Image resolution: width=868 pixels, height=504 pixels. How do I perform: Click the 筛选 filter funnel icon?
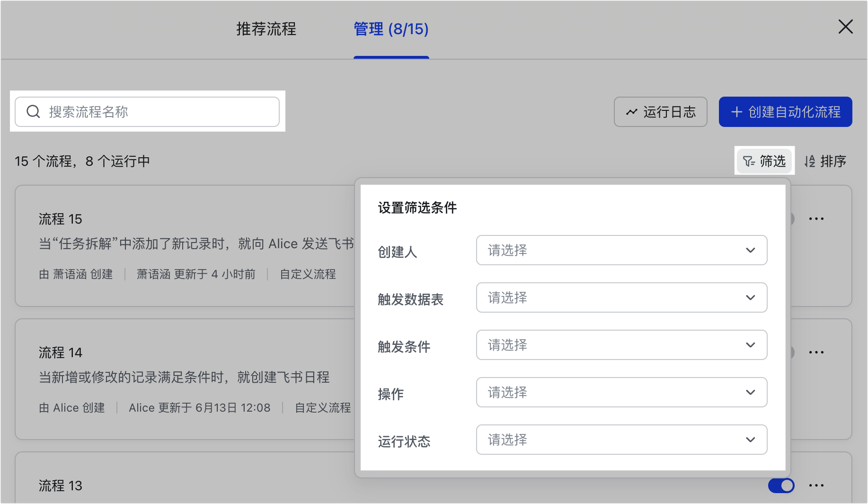point(748,162)
